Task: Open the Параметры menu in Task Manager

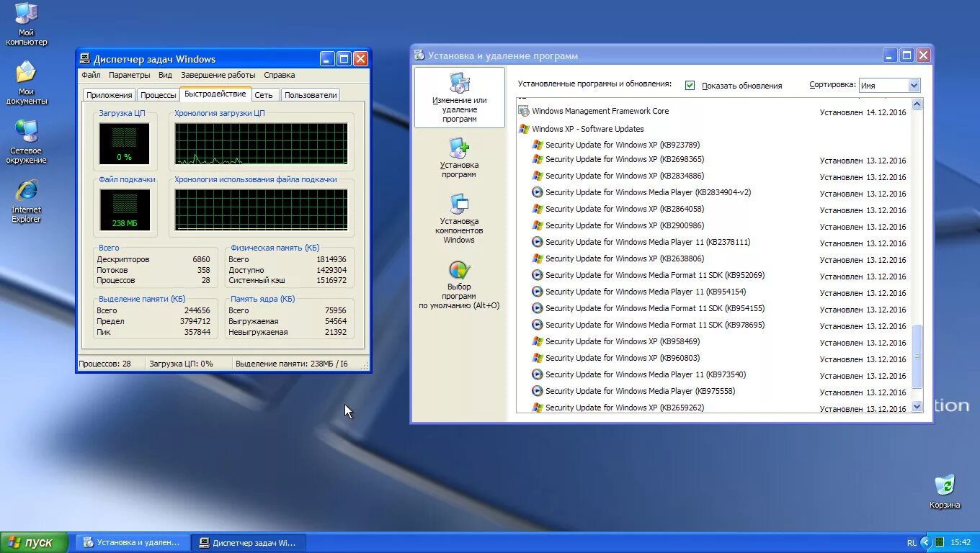Action: [130, 74]
